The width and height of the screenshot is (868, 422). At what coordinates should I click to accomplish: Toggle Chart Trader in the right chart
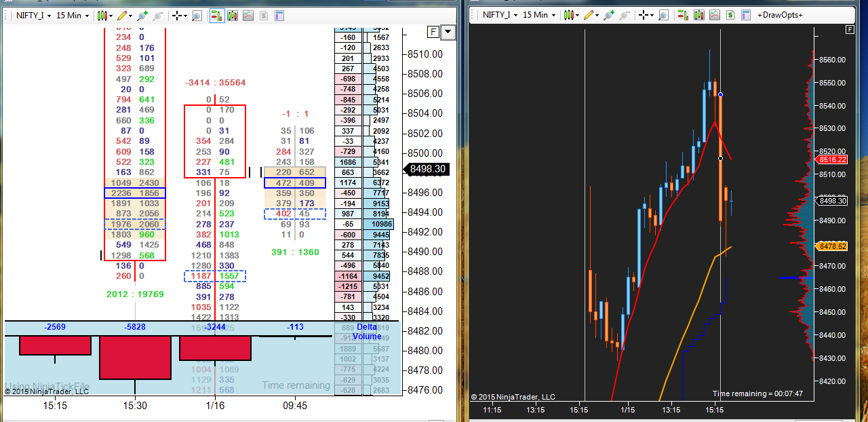684,15
